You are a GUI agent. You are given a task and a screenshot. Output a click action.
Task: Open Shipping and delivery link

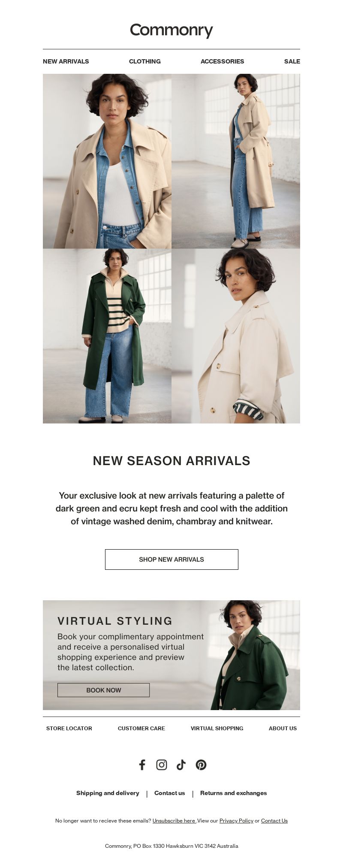[108, 793]
